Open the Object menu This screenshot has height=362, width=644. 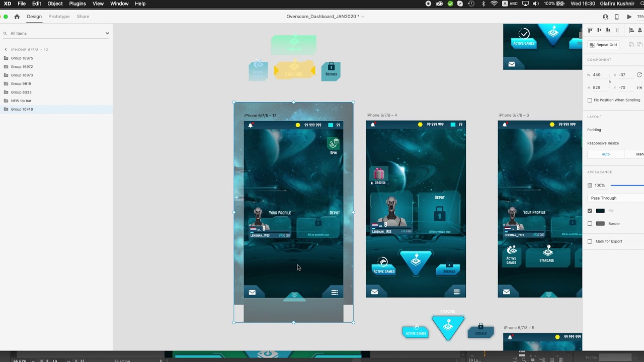(x=55, y=4)
